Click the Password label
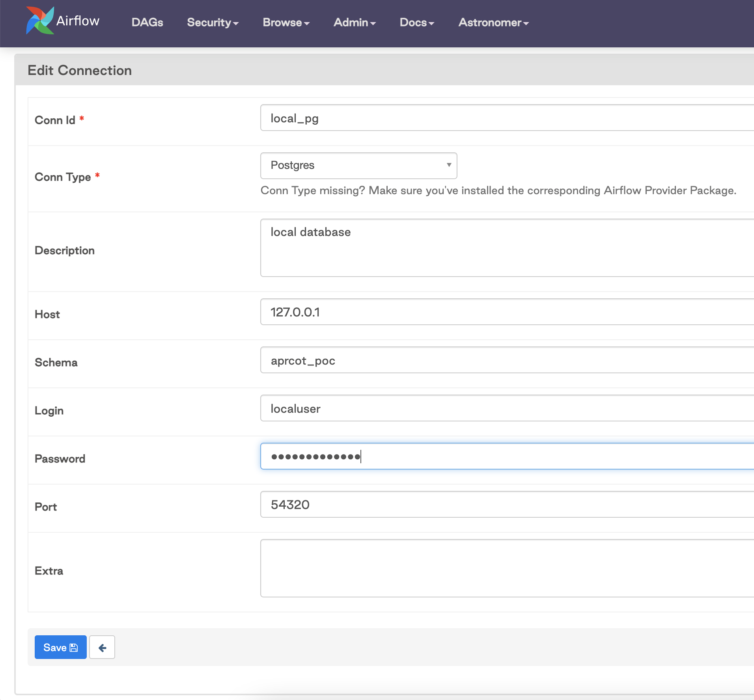The height and width of the screenshot is (700, 754). pos(60,459)
